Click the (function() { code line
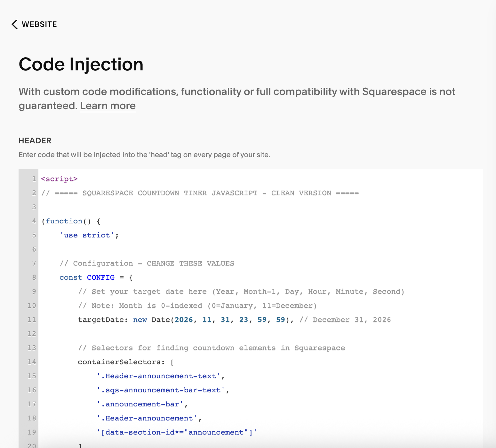 [71, 221]
